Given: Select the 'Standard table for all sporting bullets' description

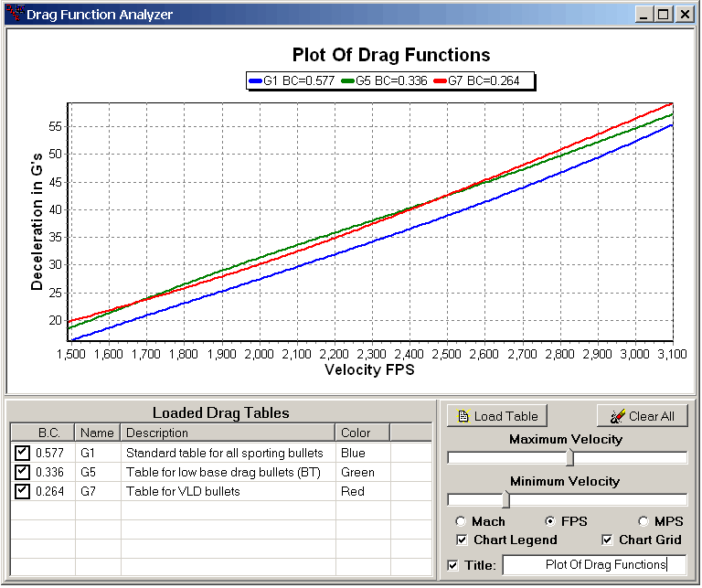Looking at the screenshot, I should coord(224,453).
